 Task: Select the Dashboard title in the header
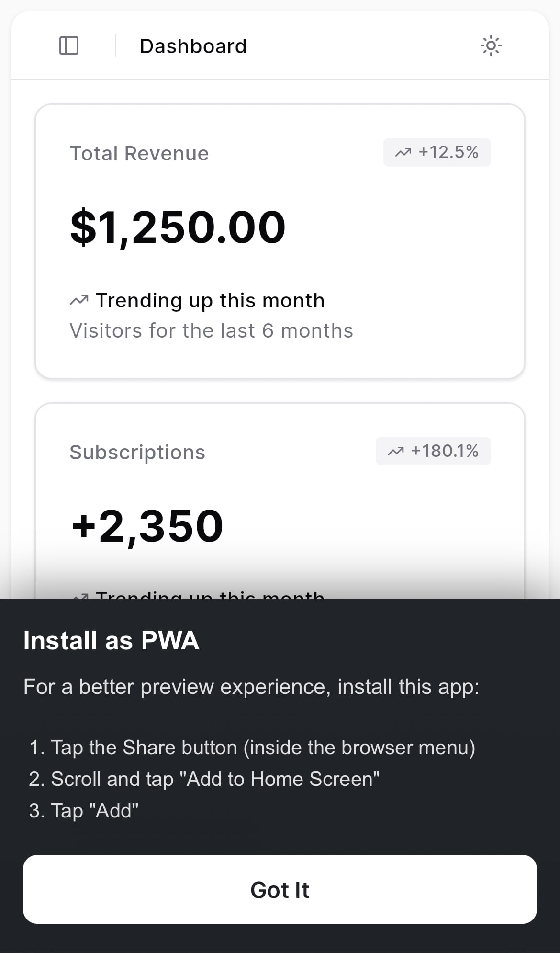point(193,45)
